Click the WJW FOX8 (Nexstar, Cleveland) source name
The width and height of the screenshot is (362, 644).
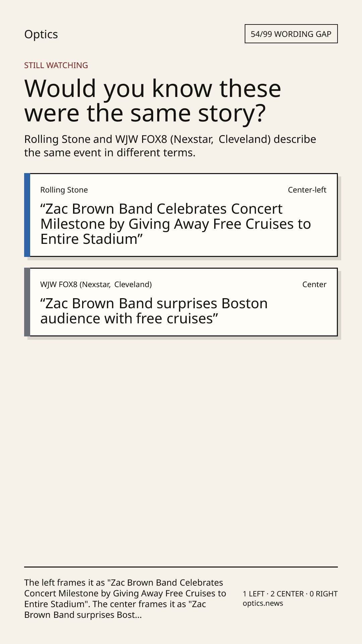coord(96,284)
